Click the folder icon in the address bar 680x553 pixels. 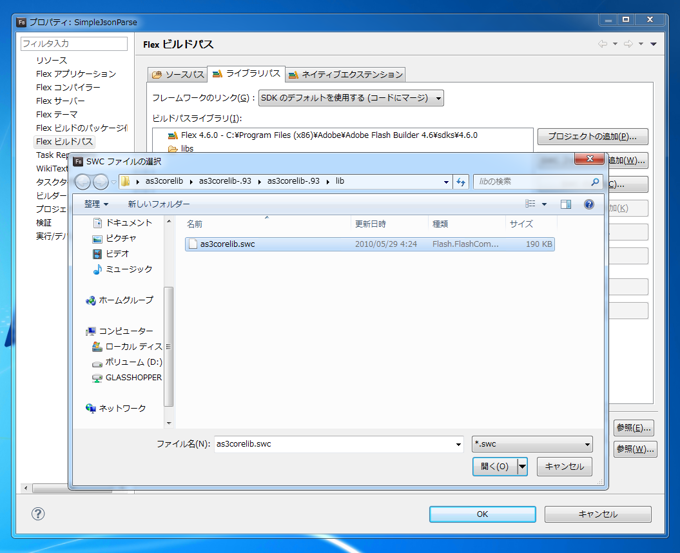[125, 181]
